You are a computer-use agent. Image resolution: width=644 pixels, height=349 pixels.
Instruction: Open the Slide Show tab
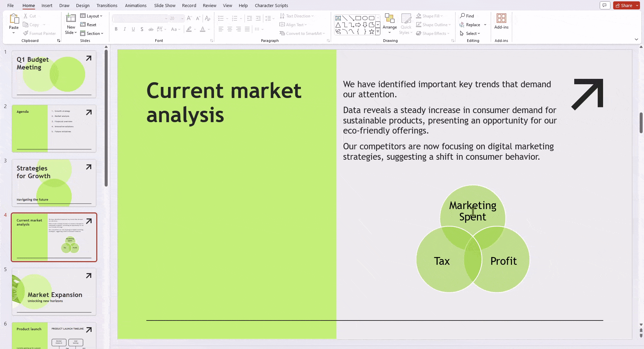[165, 5]
